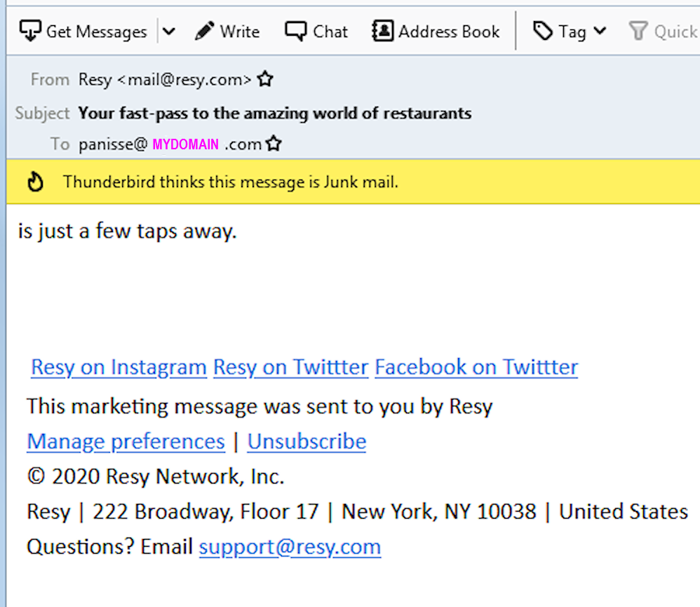
Task: Star the recipient panisse address
Action: (274, 144)
